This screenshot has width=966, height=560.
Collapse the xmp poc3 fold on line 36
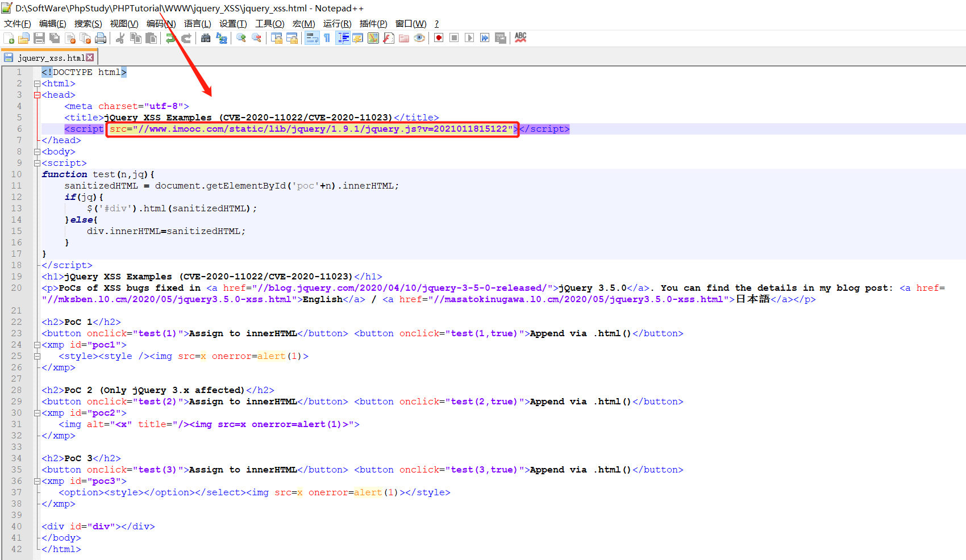37,482
